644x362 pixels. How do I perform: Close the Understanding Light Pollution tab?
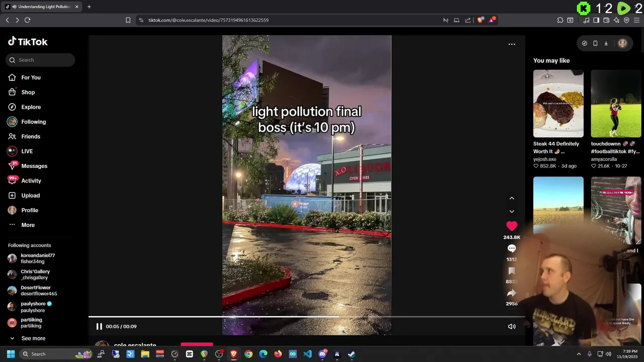pos(76,7)
